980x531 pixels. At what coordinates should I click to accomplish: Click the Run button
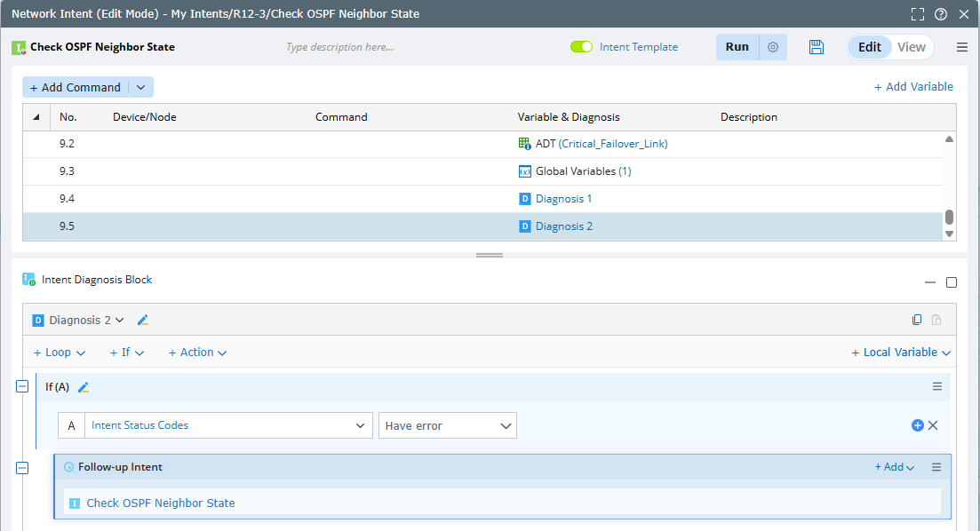[737, 47]
